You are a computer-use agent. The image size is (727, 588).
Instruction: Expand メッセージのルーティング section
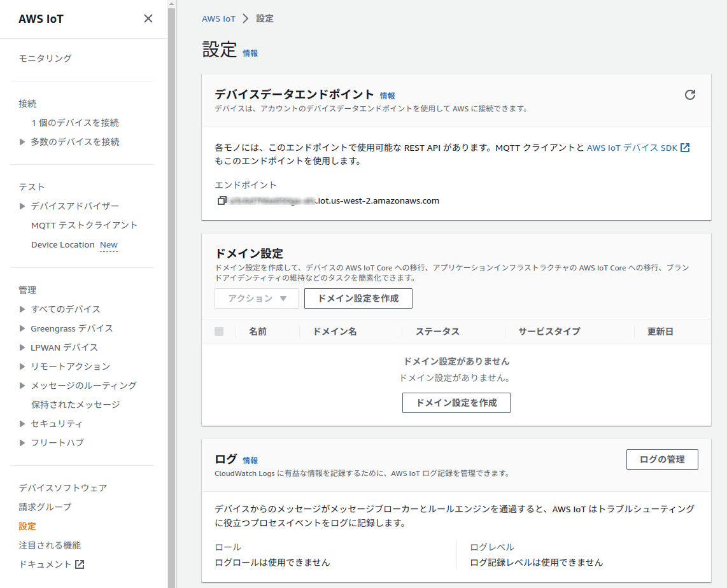(x=22, y=386)
